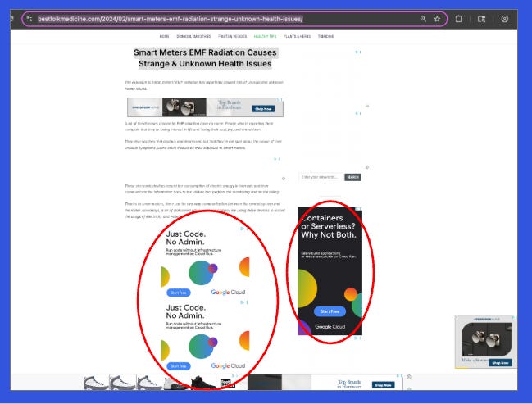The height and width of the screenshot is (404, 532).
Task: Open the DRINKS & SMOOTHIES nav item
Action: click(x=193, y=36)
